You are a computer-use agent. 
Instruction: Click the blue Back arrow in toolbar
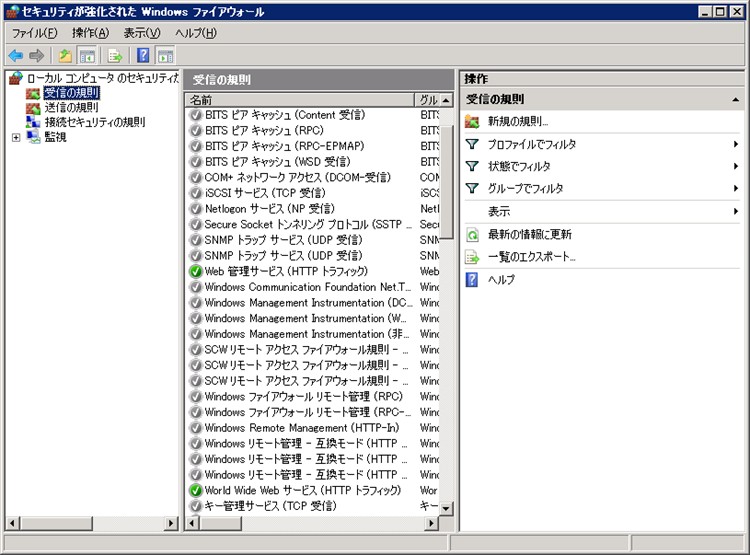pos(15,56)
